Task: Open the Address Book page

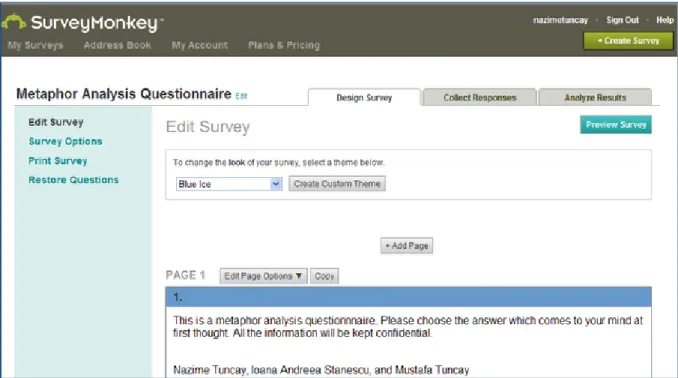Action: point(117,45)
